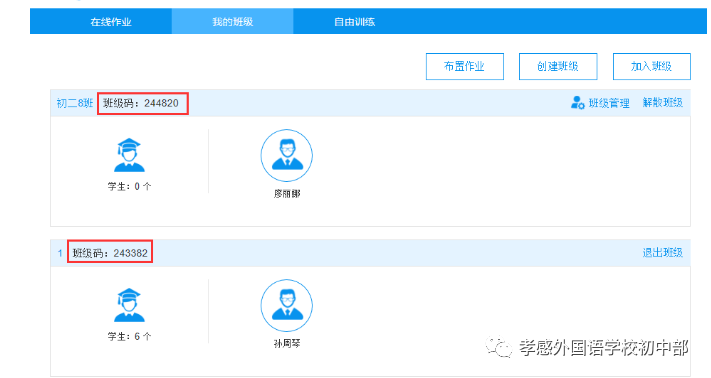Click student icon above 学生:0个
Screen dimensions: 711x378
[129, 155]
